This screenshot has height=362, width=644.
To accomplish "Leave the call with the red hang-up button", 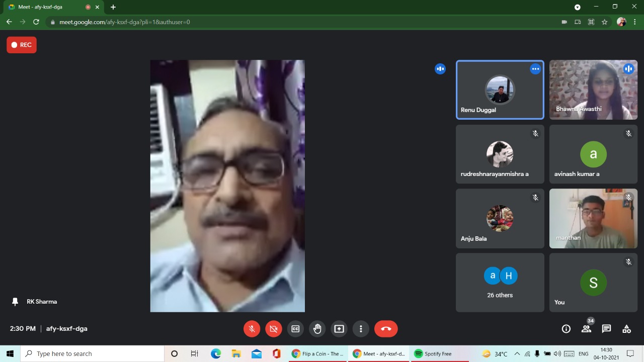I will click(386, 329).
